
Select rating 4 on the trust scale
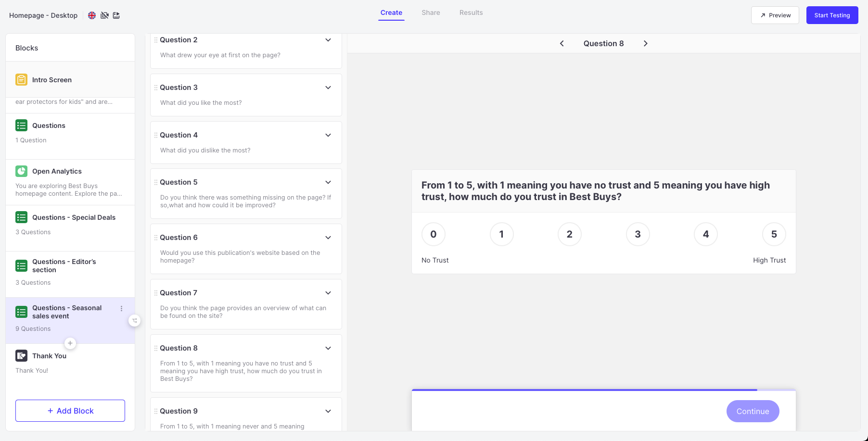tap(706, 234)
